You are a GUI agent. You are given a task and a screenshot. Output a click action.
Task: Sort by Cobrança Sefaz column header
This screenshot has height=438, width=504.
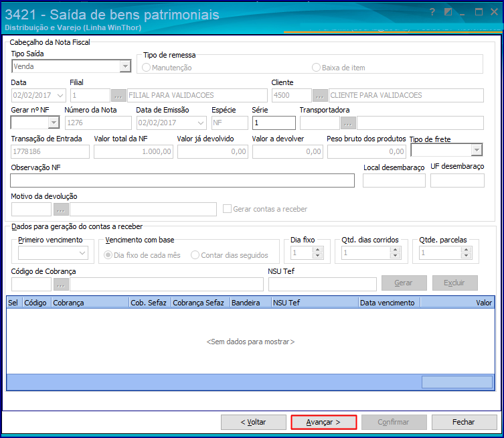200,303
